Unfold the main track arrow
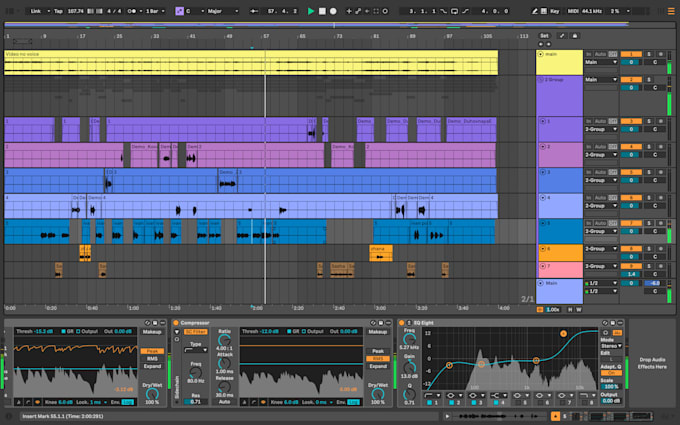 (541, 54)
